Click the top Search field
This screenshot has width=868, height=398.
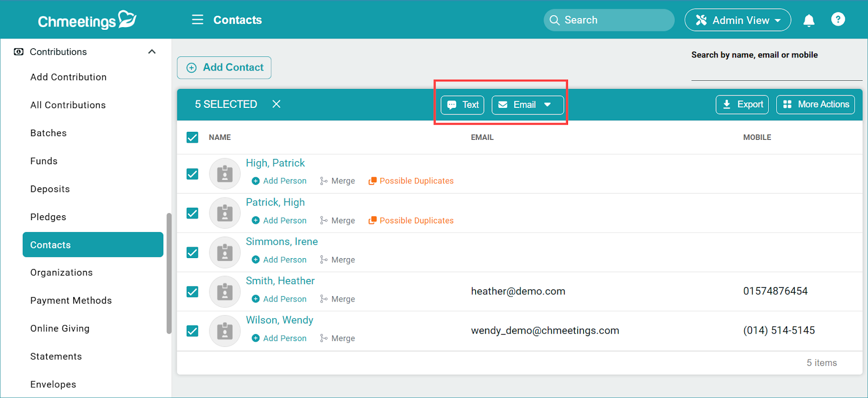pos(609,21)
